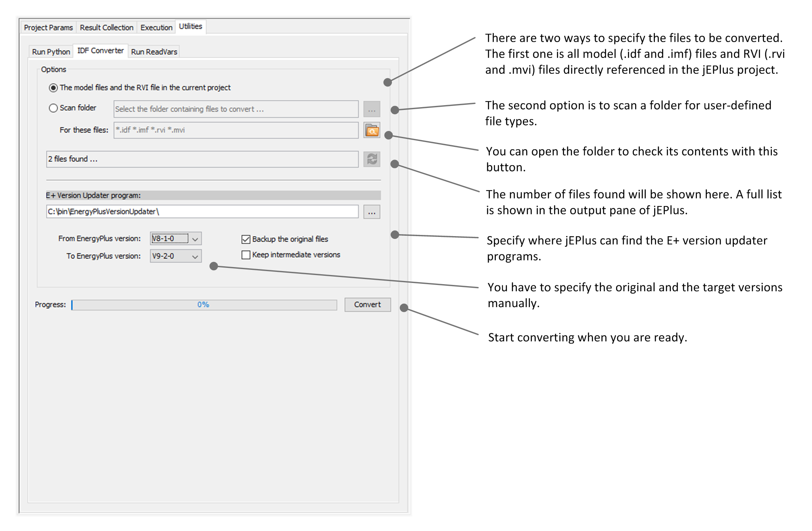Click the For these files pattern field
The height and width of the screenshot is (531, 812).
click(x=236, y=130)
